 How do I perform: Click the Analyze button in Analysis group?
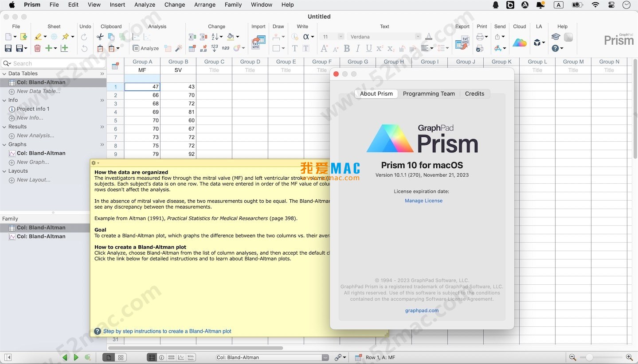146,48
